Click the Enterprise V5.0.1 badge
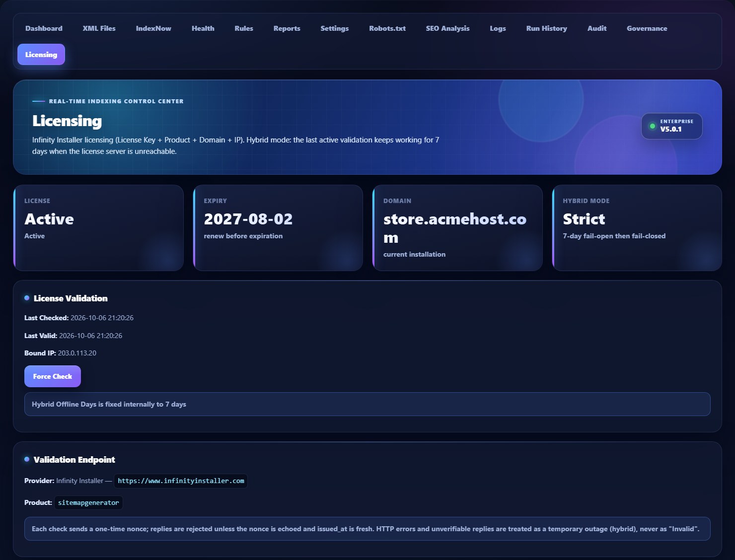735x560 pixels. (x=671, y=126)
